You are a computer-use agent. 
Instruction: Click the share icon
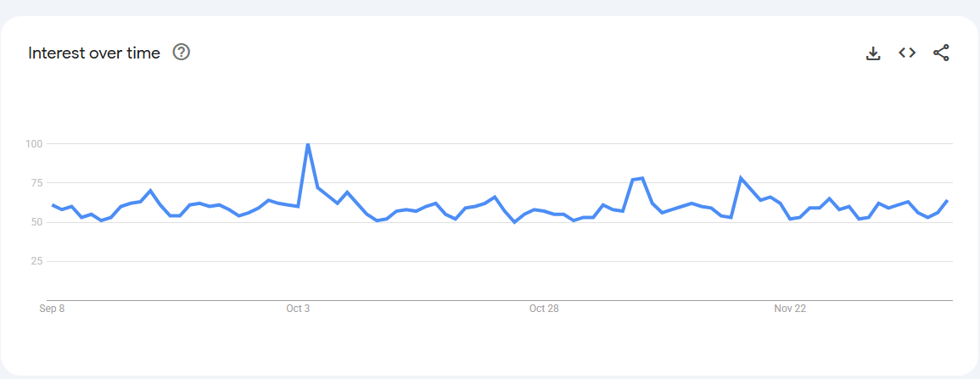(941, 53)
